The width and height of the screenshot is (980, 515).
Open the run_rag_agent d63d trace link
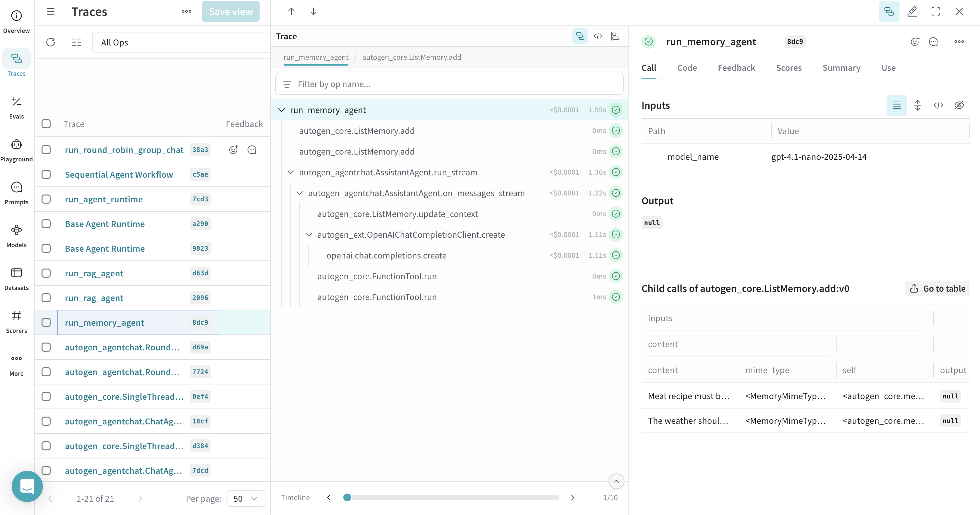[94, 273]
